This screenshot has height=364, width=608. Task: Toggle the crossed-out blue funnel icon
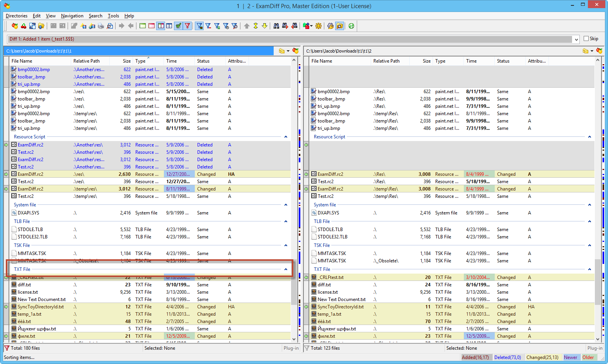[235, 26]
